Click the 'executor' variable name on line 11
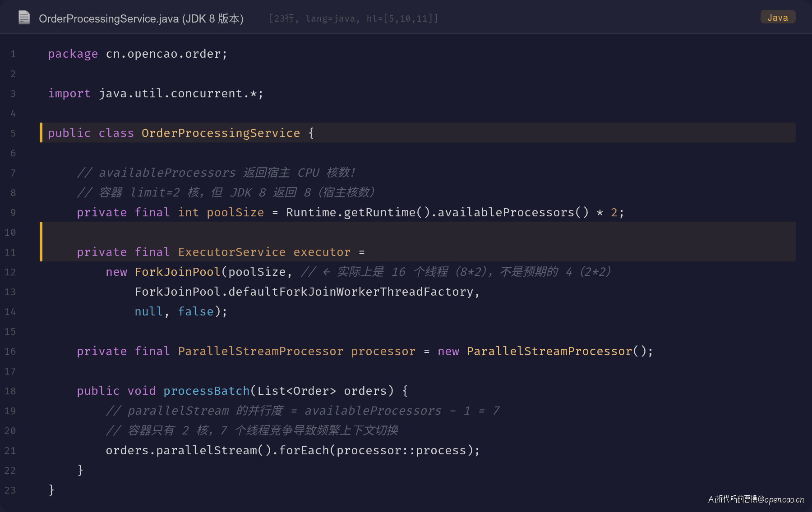 pos(322,252)
